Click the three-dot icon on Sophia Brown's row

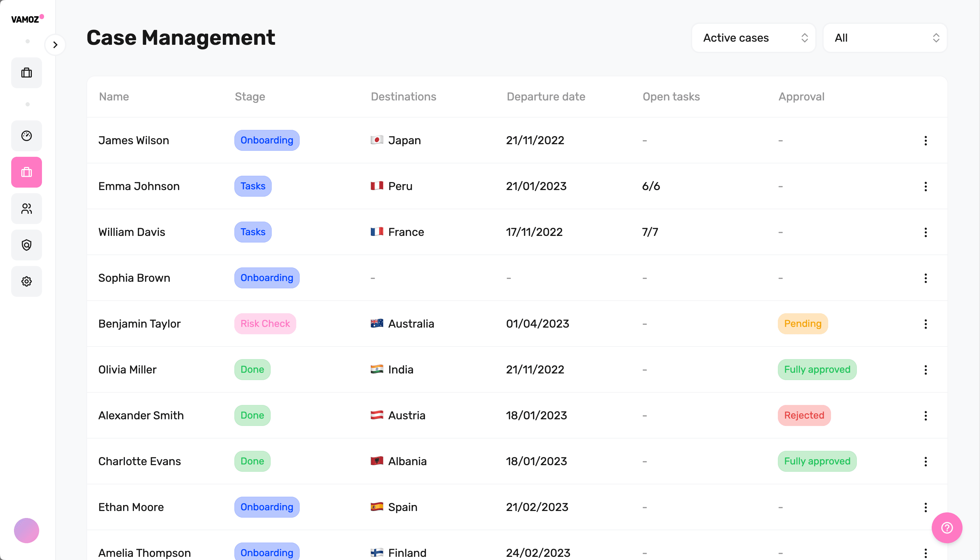(x=926, y=278)
